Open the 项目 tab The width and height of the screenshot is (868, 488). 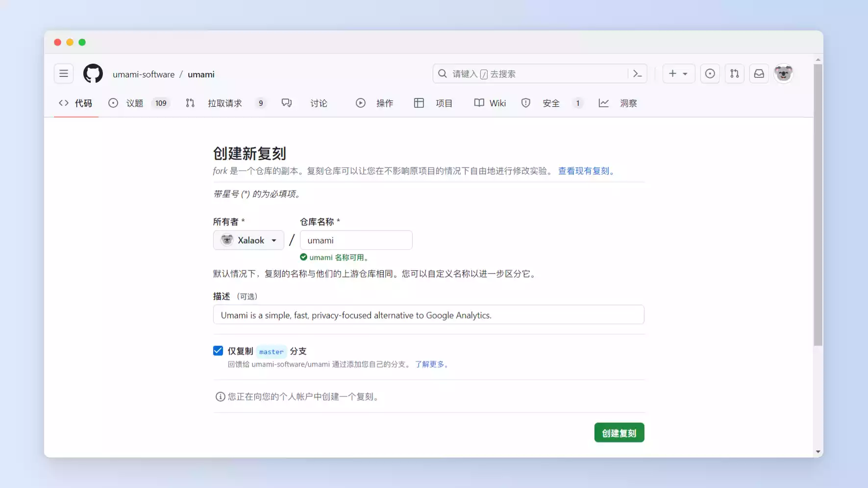pos(433,103)
